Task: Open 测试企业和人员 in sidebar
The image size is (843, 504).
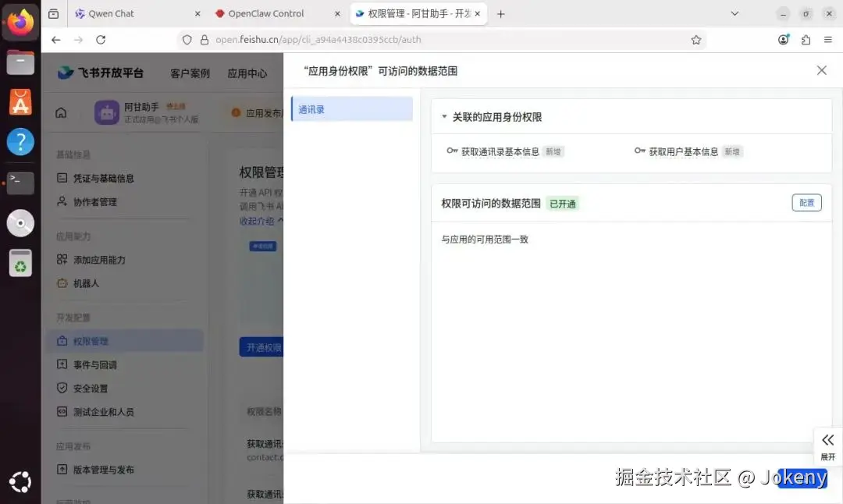Action: tap(103, 412)
